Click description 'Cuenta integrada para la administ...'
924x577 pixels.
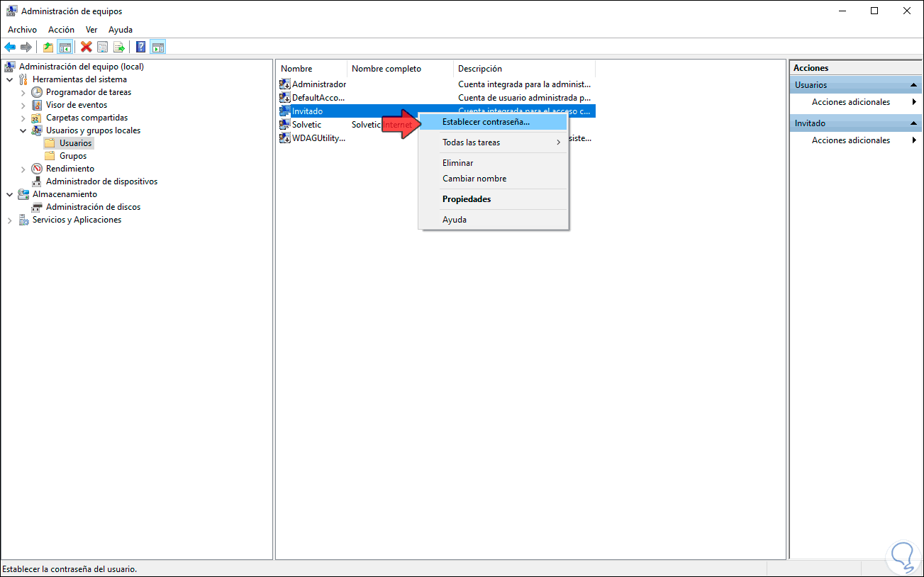coord(524,84)
